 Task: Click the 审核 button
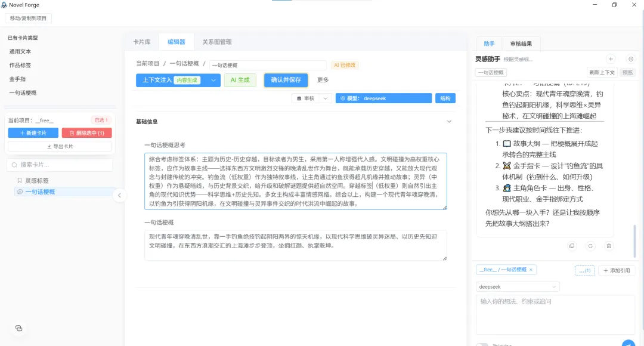pos(305,98)
